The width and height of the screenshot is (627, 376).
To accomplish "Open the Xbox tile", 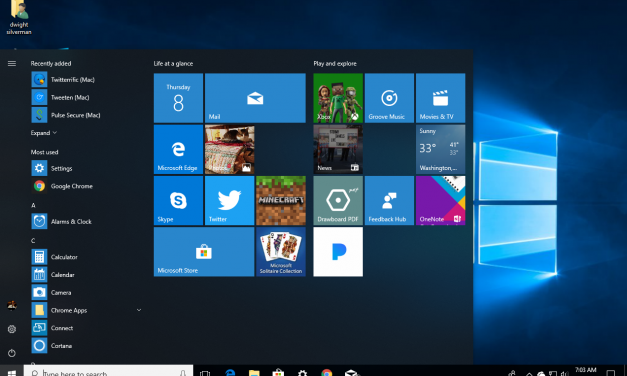I will [338, 98].
